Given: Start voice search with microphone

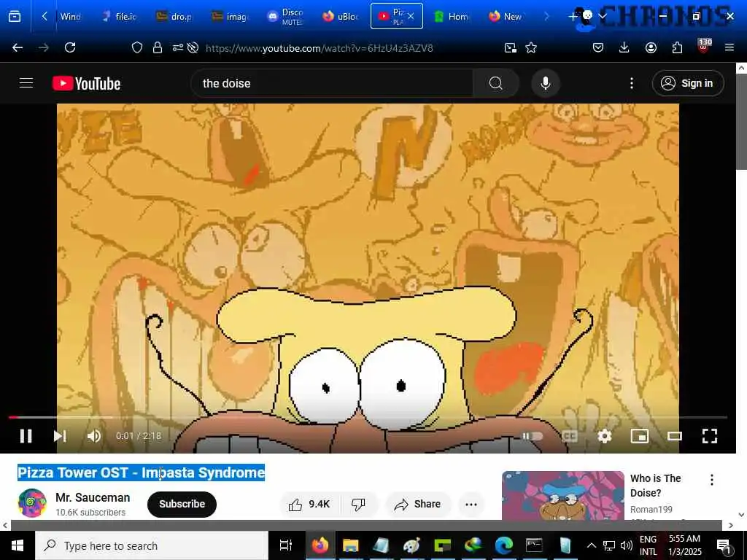Looking at the screenshot, I should point(546,83).
